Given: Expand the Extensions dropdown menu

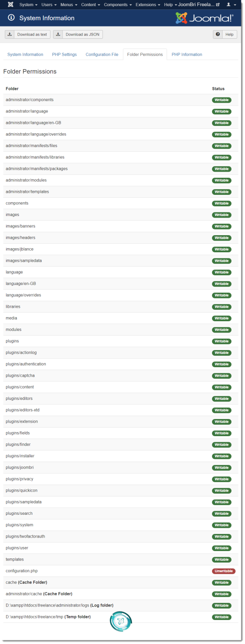Looking at the screenshot, I should (148, 5).
